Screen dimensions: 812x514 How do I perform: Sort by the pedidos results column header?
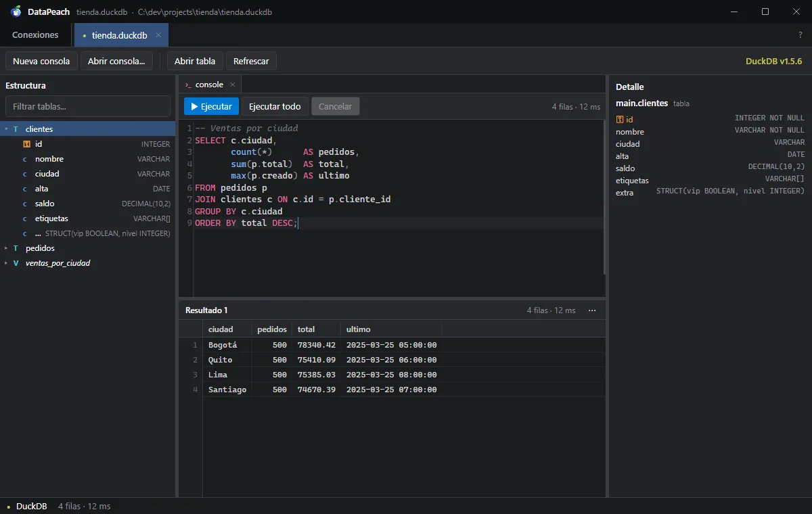(x=271, y=329)
